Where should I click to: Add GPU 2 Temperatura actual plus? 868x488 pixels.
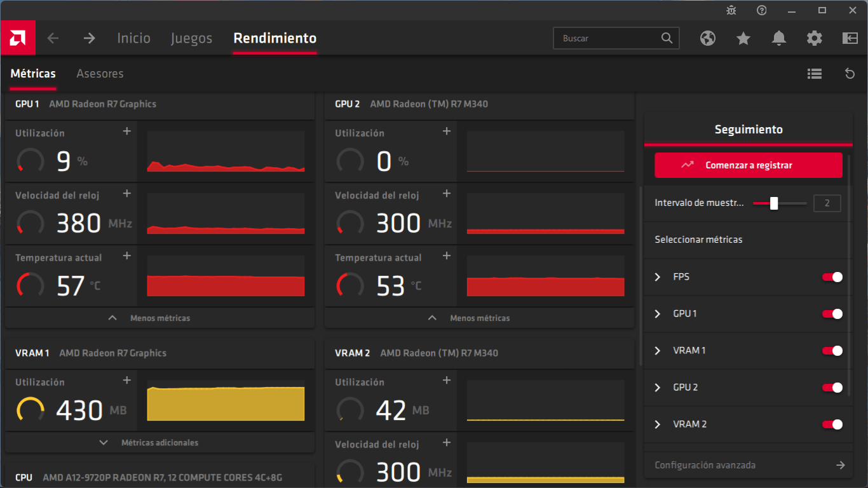tap(447, 255)
